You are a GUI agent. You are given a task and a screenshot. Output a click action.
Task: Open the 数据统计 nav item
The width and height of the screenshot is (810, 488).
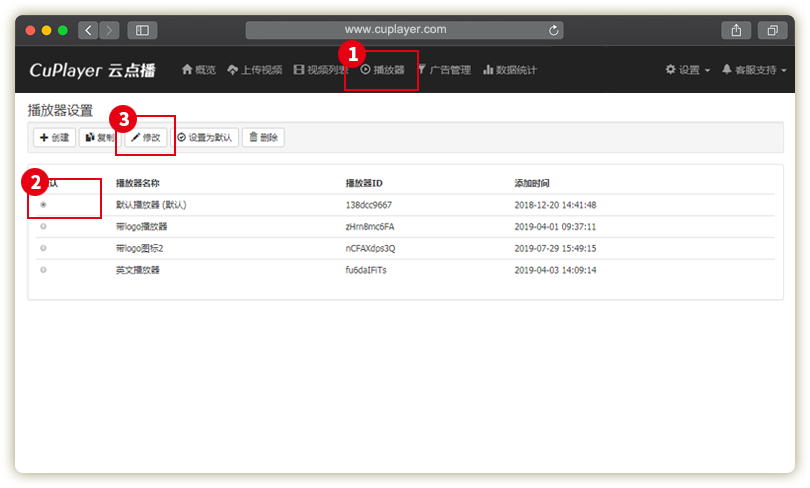point(510,70)
